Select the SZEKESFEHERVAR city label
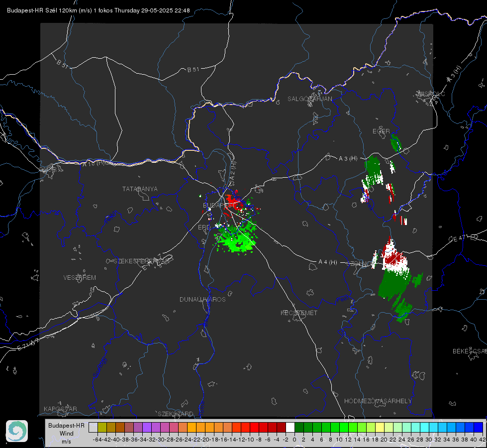 click(142, 261)
